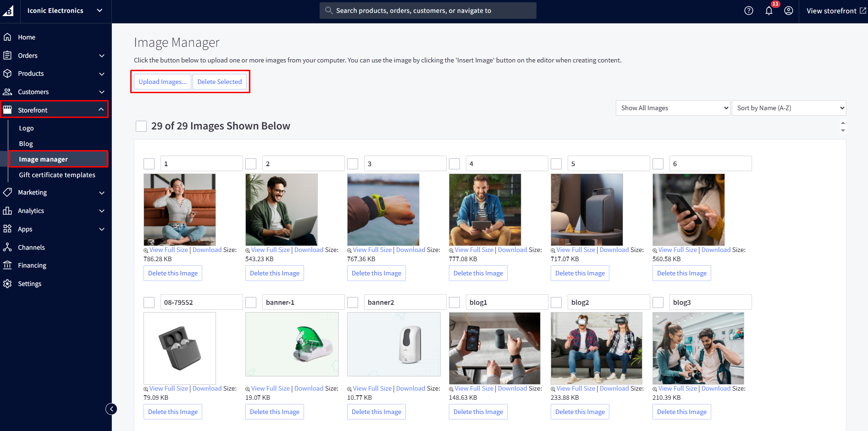Click the Delete Selected button
868x431 pixels.
(220, 82)
